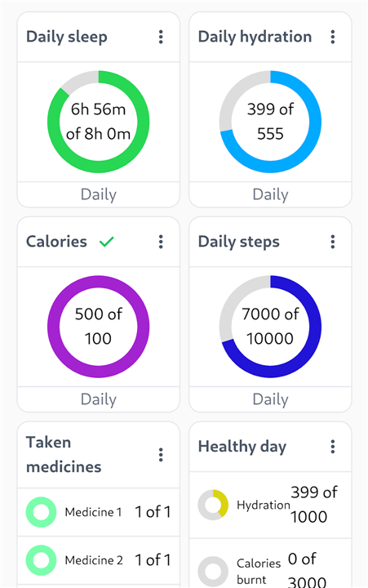Screen dimensions: 368x588
Task: Click the Daily label under Daily sleep
Action: point(99,194)
